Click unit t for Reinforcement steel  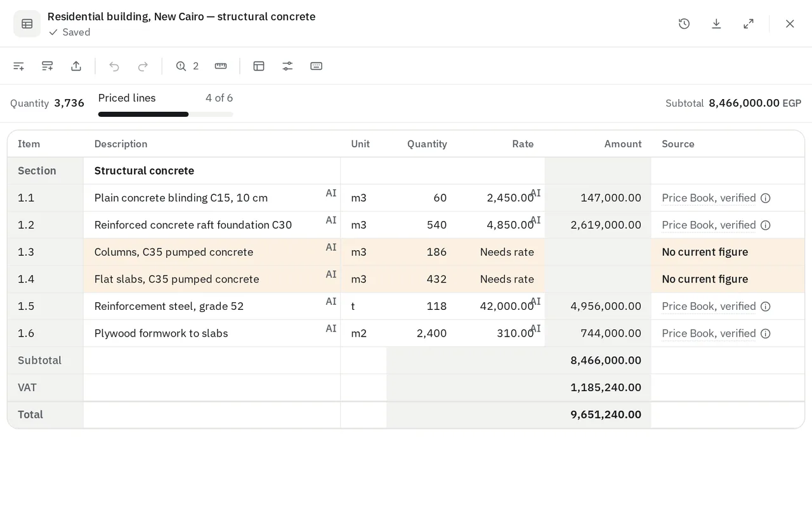[353, 307]
